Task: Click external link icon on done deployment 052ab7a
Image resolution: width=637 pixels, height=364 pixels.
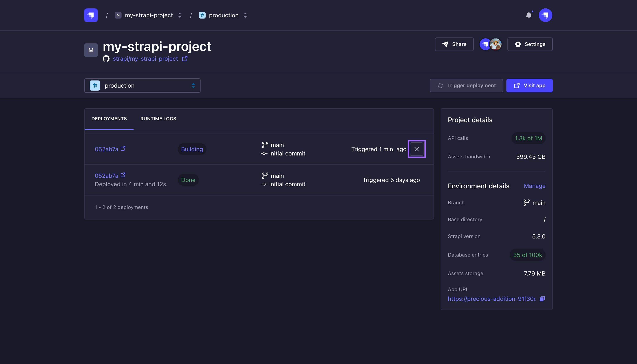Action: [123, 175]
